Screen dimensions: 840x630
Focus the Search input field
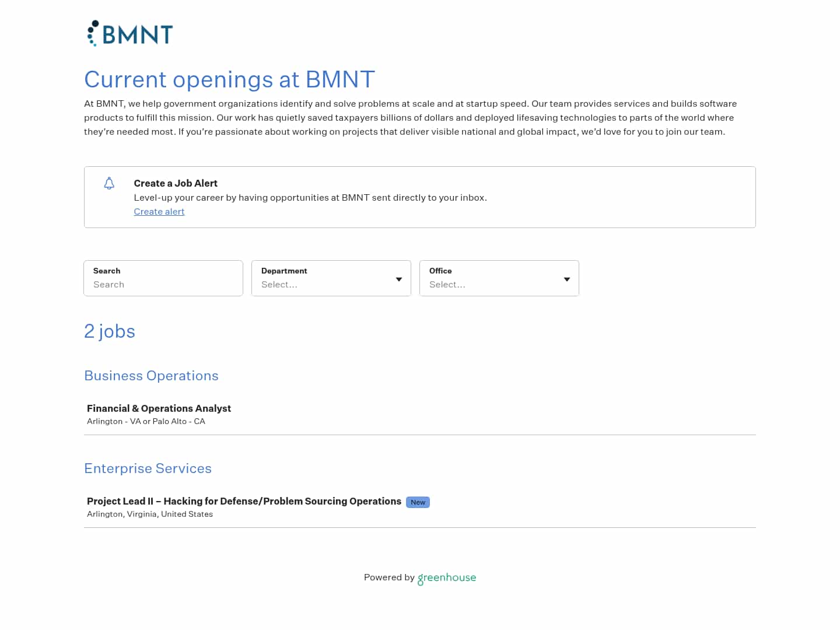(x=163, y=278)
